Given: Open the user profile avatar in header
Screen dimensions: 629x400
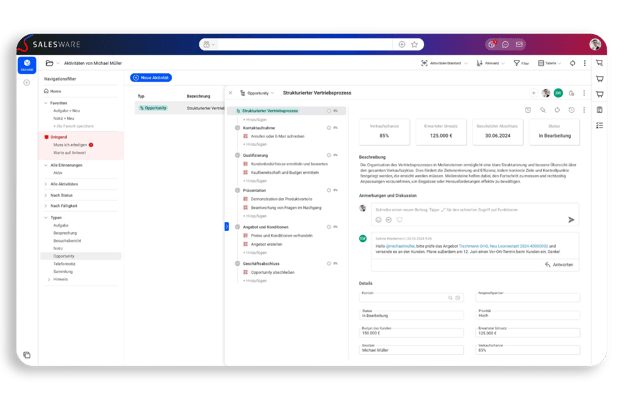Looking at the screenshot, I should (x=595, y=44).
